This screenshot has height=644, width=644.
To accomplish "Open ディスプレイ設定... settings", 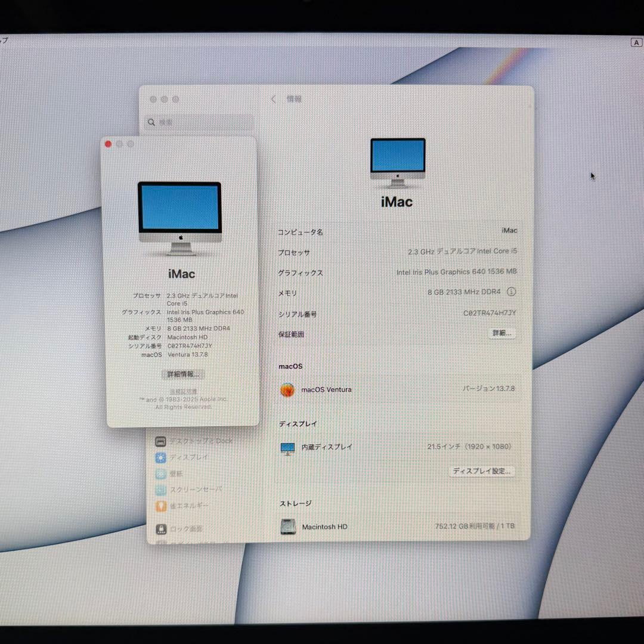I will tap(481, 471).
